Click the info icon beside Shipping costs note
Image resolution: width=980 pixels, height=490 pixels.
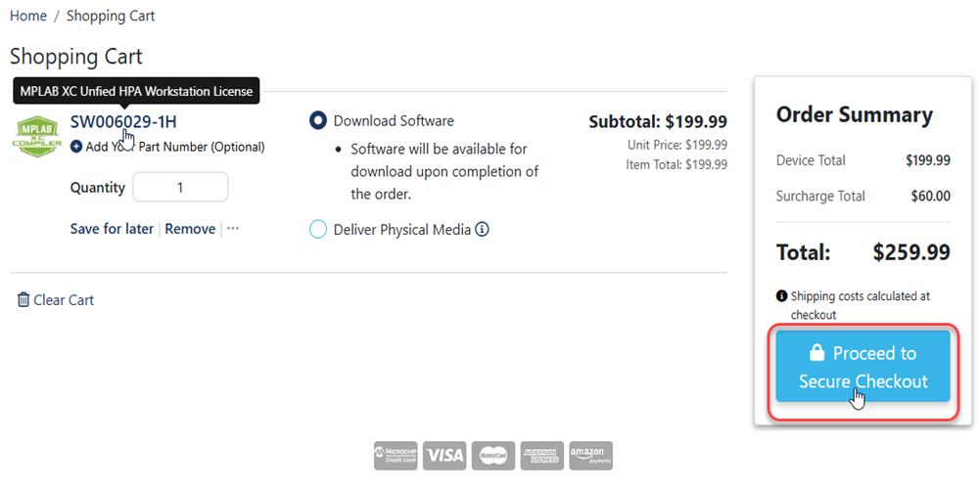pyautogui.click(x=781, y=295)
